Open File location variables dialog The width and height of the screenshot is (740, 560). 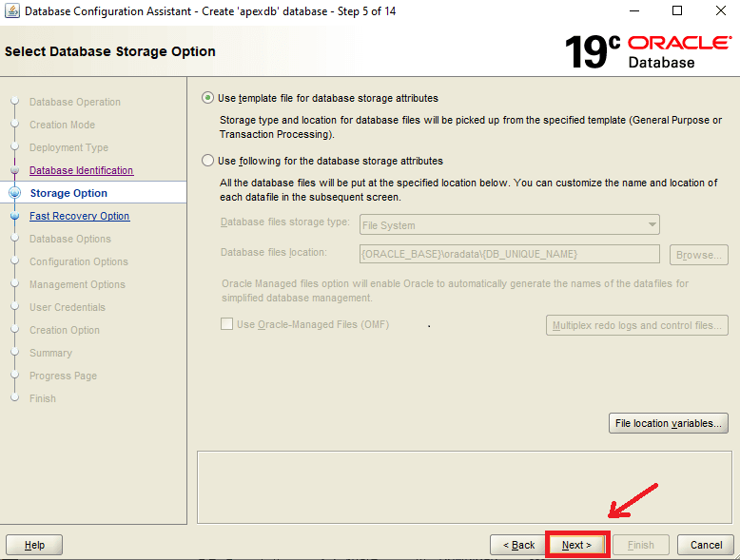pos(669,423)
